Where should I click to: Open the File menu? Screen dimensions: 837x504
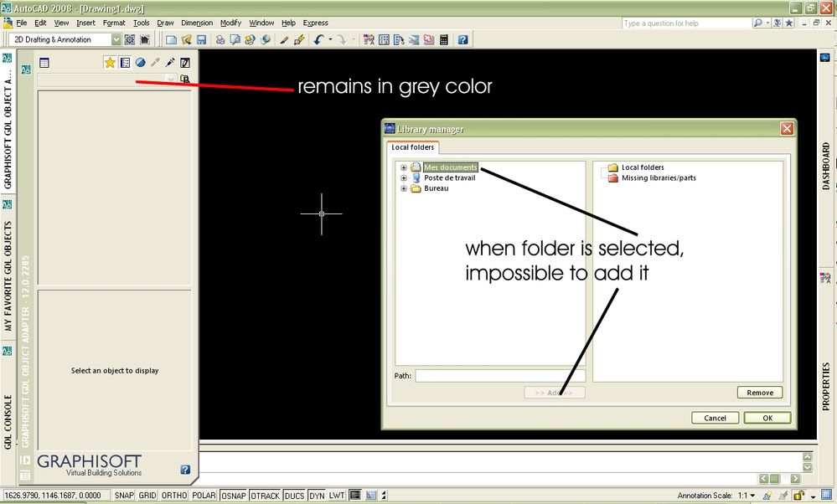point(21,23)
